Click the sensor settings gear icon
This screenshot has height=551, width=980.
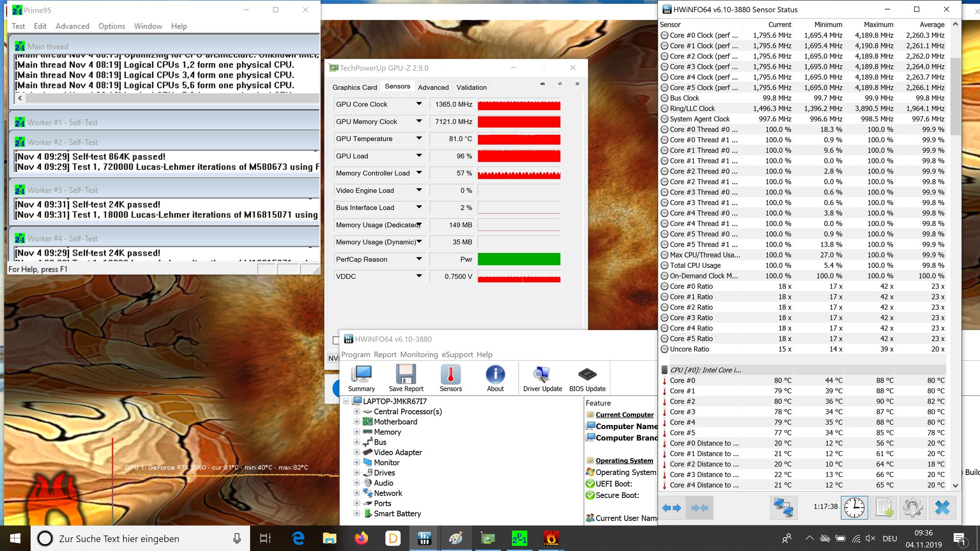click(912, 508)
